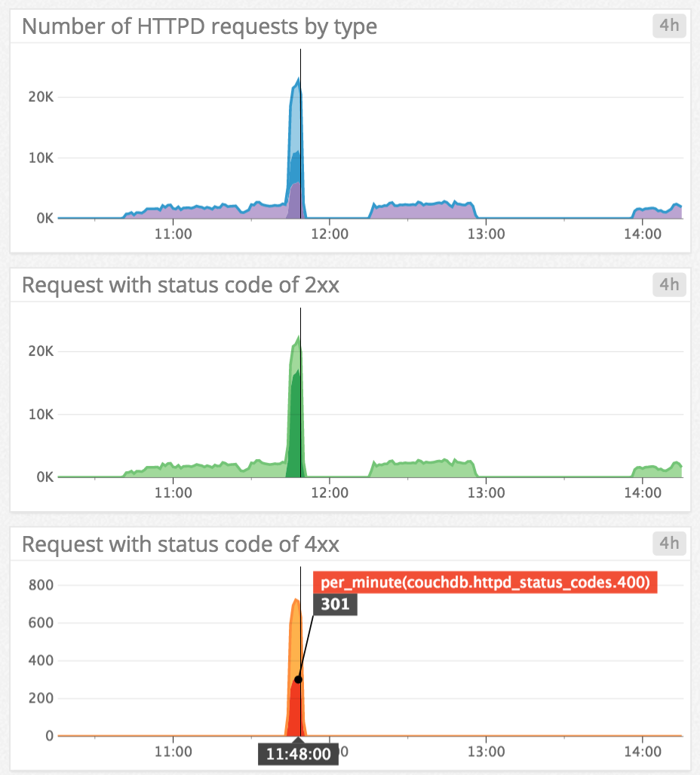
Task: Click the 11:48:00 timestamp label
Action: [x=298, y=753]
